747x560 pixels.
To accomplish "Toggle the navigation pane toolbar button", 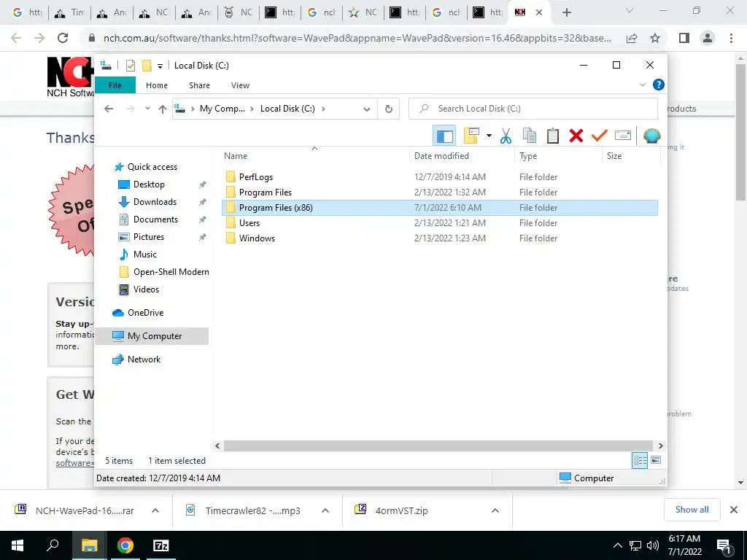I will 444,136.
